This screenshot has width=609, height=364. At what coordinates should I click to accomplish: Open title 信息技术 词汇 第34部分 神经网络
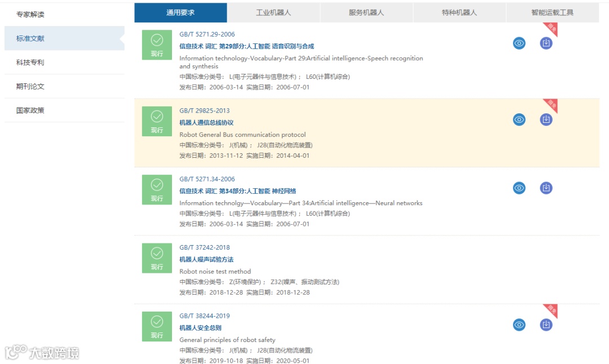click(x=238, y=191)
